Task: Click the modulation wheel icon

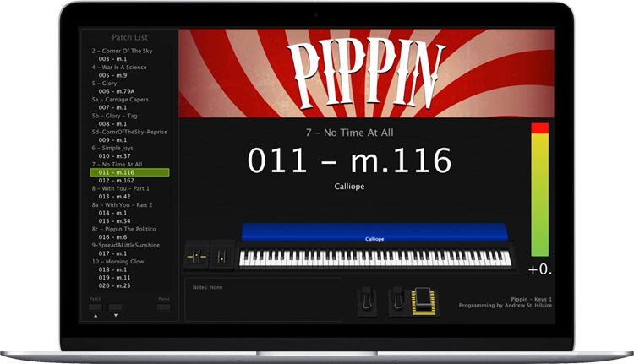Action: tap(221, 256)
